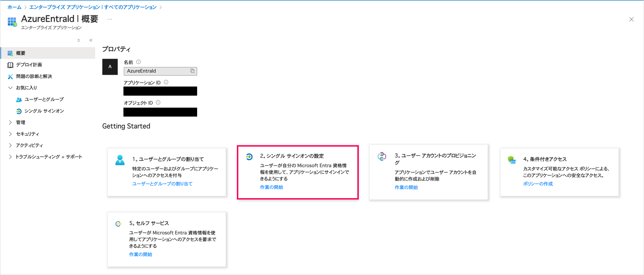
Task: Click card title 1. ユーザーとグループの割り当て
Action: (168, 159)
